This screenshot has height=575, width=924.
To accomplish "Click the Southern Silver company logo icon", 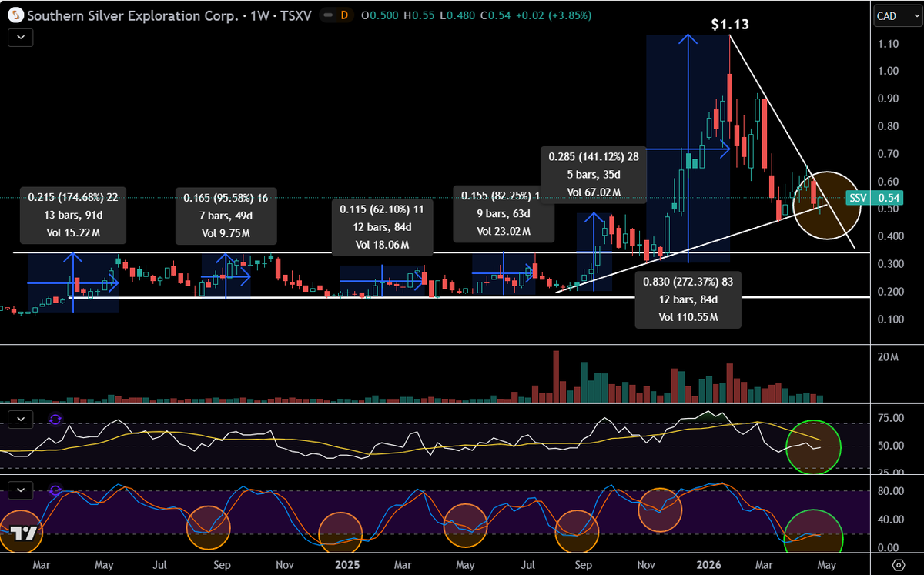I will pyautogui.click(x=14, y=15).
